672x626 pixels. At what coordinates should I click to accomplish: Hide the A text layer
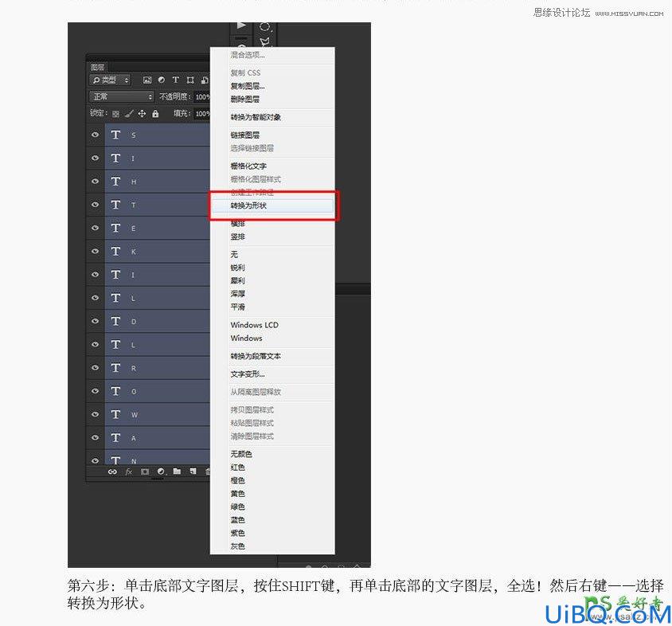pos(95,438)
